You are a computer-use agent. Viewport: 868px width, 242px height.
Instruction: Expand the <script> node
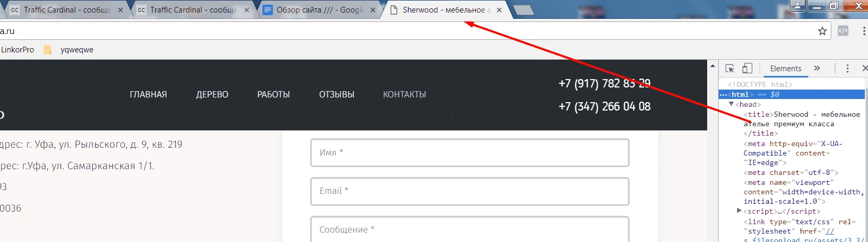pos(739,211)
